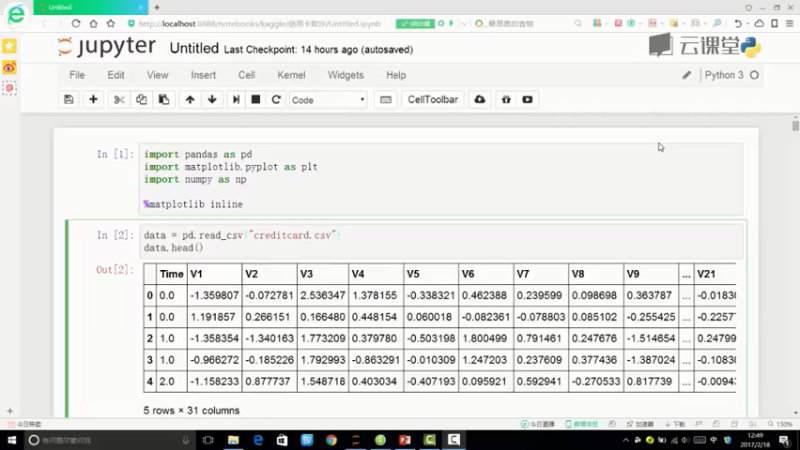Image resolution: width=800 pixels, height=450 pixels.
Task: Click the Time column header
Action: [x=171, y=274]
